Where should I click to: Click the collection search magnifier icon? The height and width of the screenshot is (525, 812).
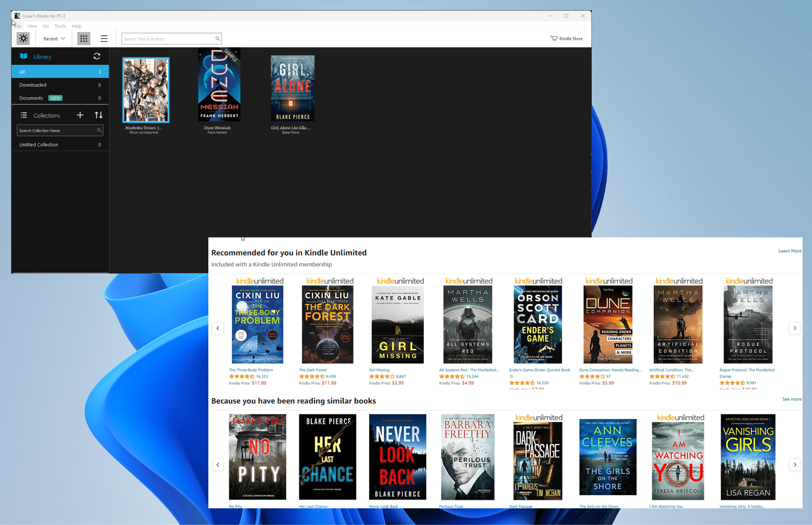point(99,130)
